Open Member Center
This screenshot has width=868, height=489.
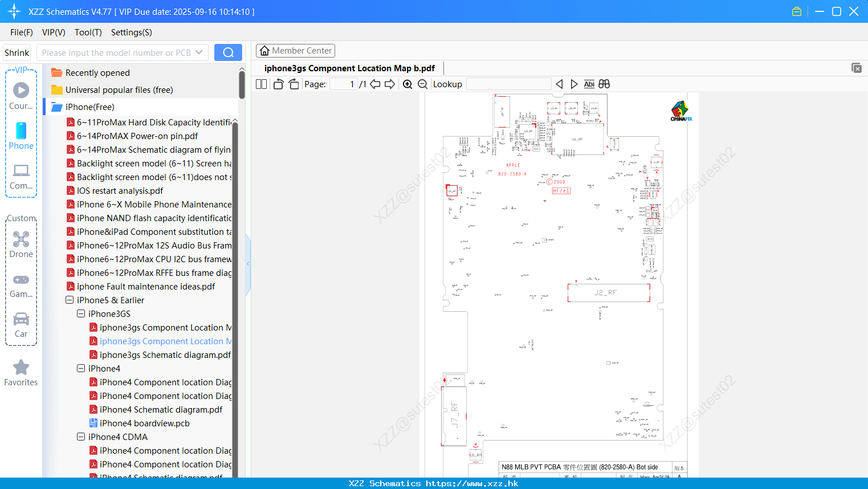tap(295, 51)
